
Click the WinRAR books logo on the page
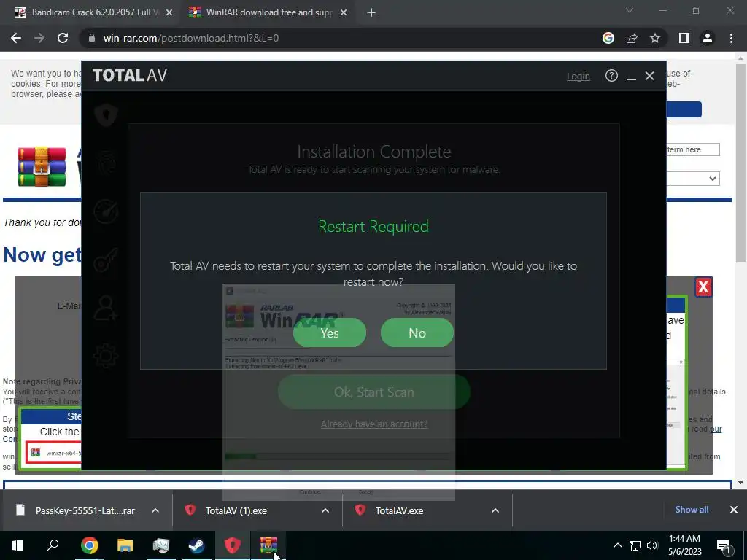42,167
